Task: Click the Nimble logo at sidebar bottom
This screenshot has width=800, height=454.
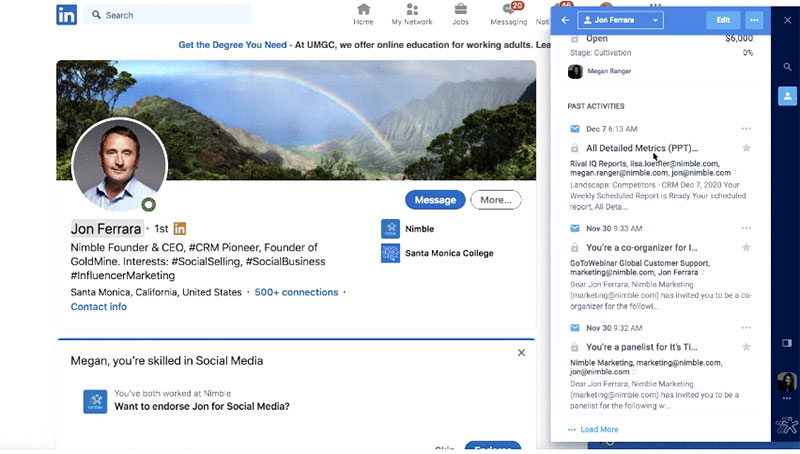Action: [786, 425]
